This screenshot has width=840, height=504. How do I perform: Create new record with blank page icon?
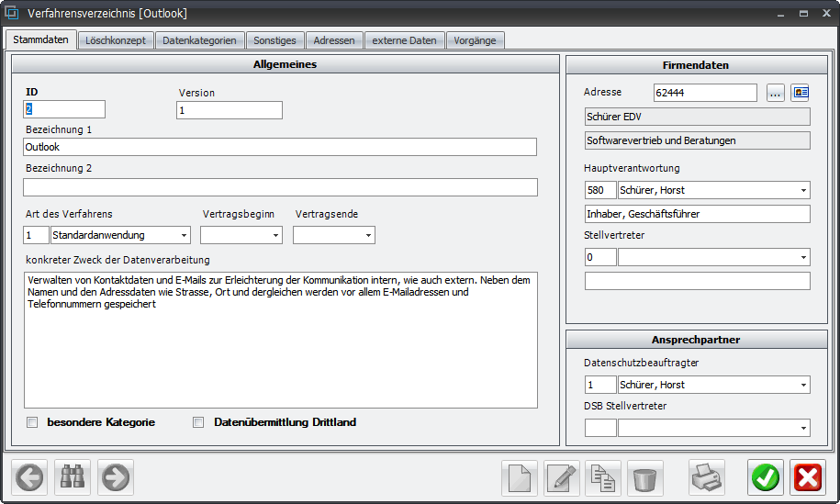coord(520,477)
